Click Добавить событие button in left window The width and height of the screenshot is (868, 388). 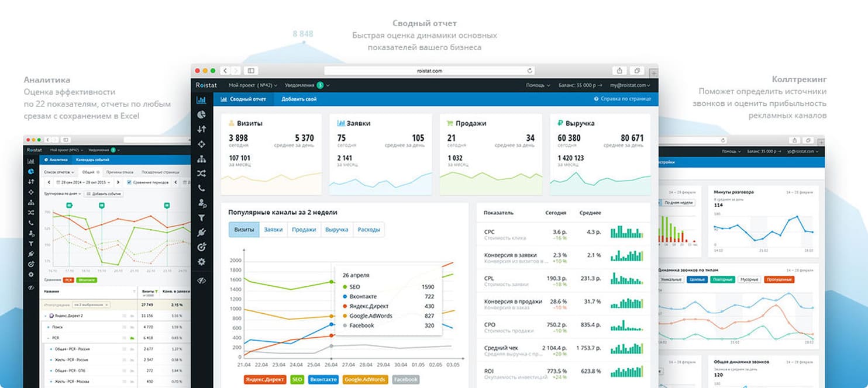coord(103,193)
